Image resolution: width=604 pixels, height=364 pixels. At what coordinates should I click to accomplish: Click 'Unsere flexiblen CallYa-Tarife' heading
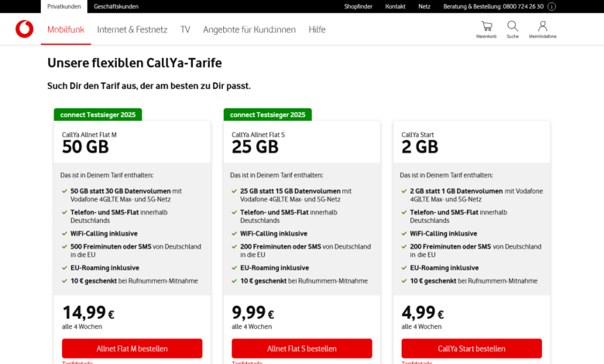(135, 64)
